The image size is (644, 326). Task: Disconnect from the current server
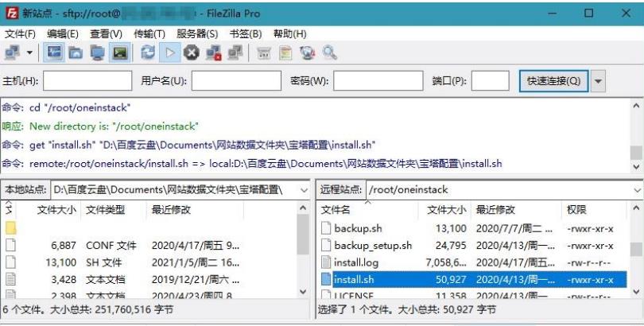[214, 53]
